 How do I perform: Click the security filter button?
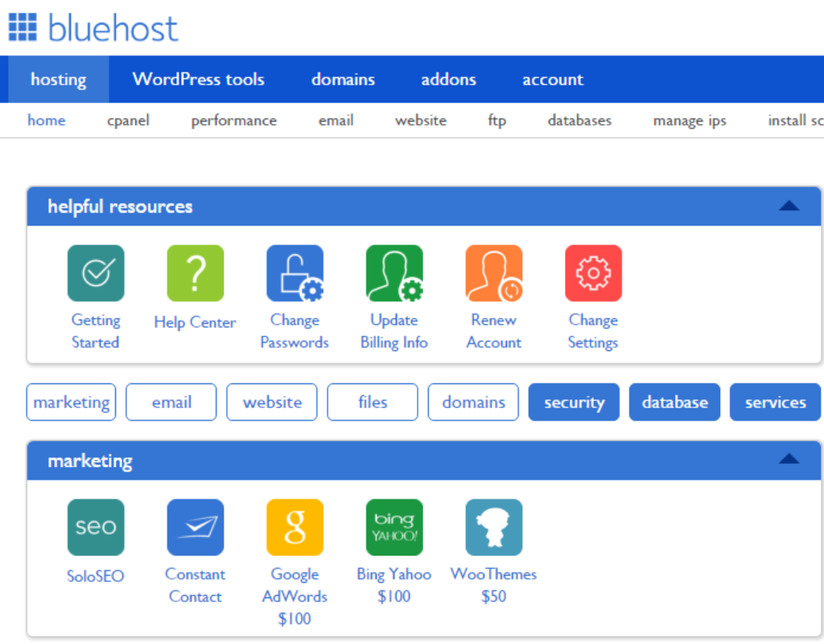574,402
